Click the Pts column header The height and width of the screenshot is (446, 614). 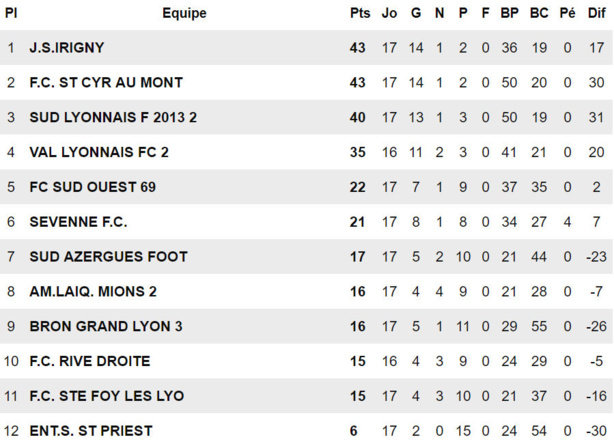coord(359,13)
